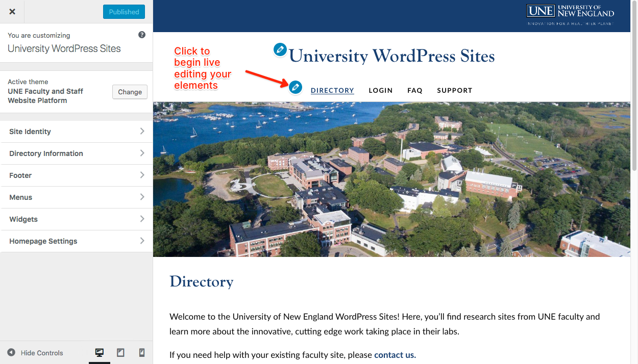
Task: Click the help question mark icon
Action: click(142, 35)
